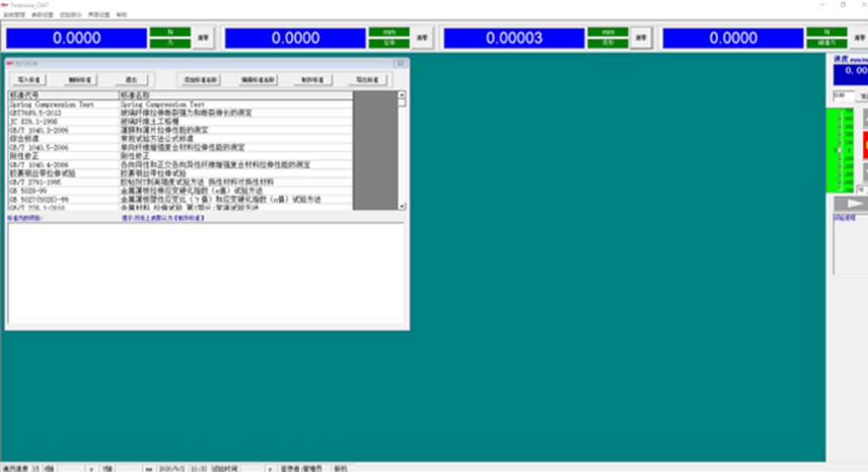Click the 删除标准 button

(80, 80)
